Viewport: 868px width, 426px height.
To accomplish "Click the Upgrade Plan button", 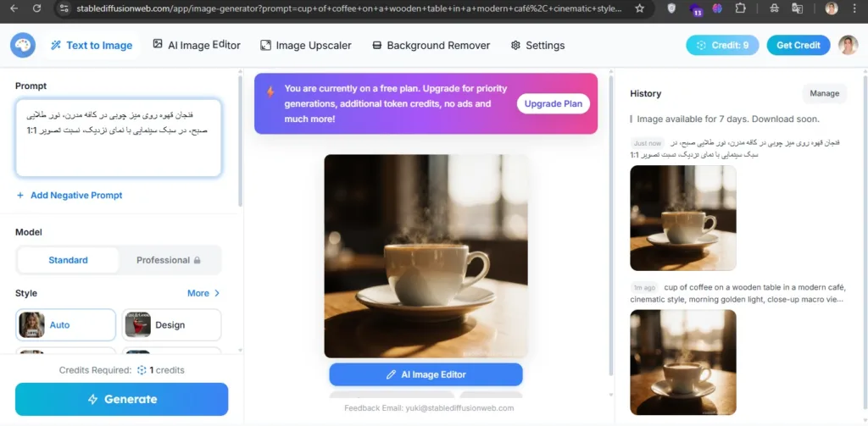I will 553,103.
